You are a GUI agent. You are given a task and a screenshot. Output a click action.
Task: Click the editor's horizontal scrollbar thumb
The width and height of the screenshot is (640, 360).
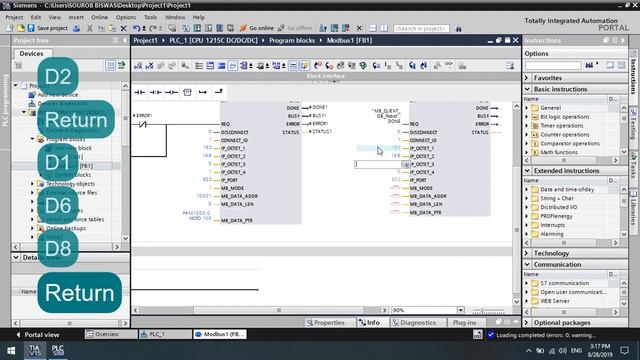point(278,310)
